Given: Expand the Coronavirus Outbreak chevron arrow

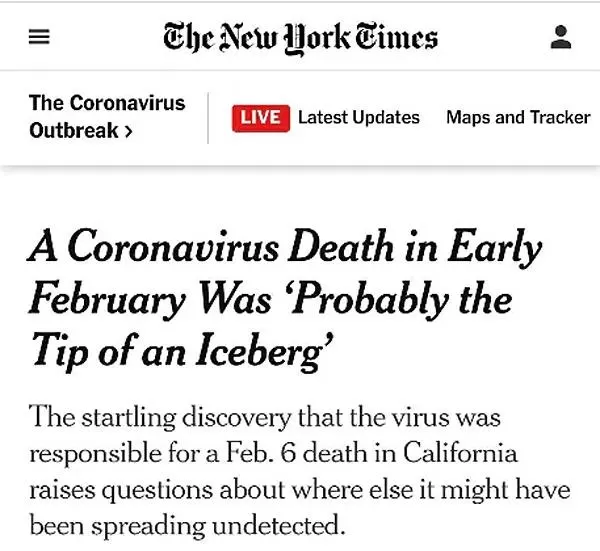Looking at the screenshot, I should 129,132.
